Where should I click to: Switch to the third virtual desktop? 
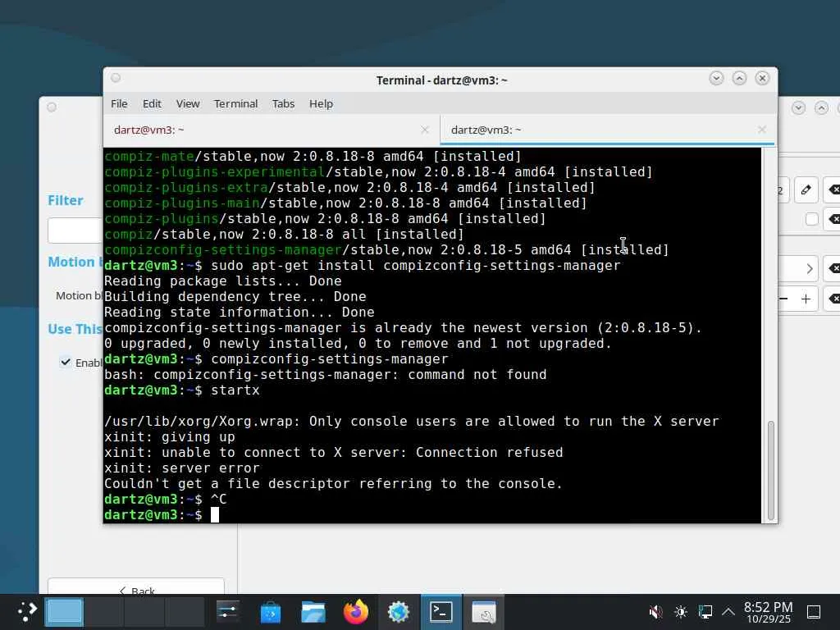click(x=144, y=612)
